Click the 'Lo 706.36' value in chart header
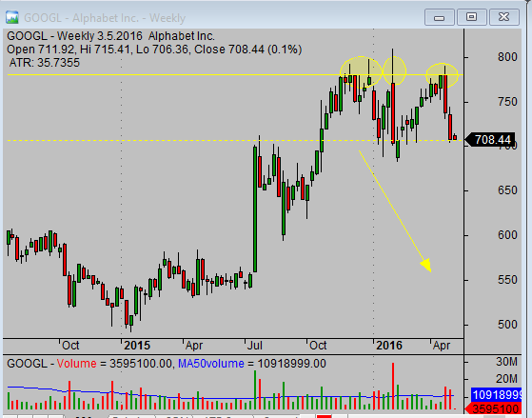 [x=162, y=50]
